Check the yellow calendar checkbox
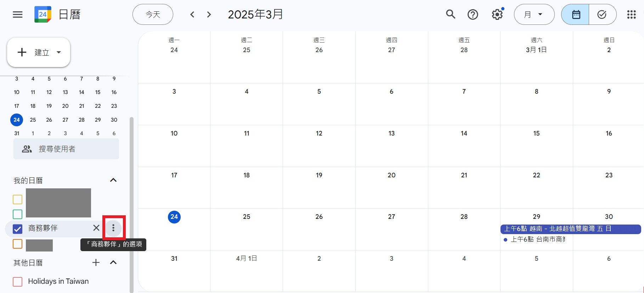Screen dimensions: 644x293 17,199
